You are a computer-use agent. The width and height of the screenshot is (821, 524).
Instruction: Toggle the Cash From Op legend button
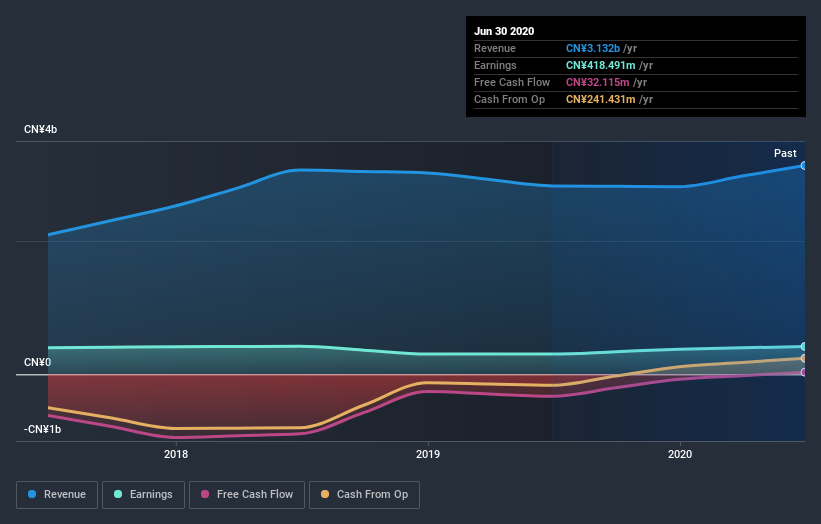[364, 495]
